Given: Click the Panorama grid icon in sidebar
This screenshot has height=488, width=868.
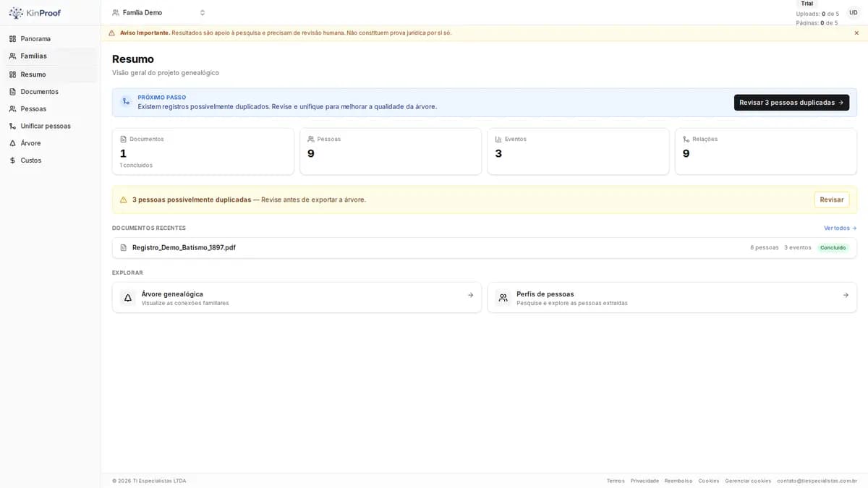Looking at the screenshot, I should click(12, 39).
